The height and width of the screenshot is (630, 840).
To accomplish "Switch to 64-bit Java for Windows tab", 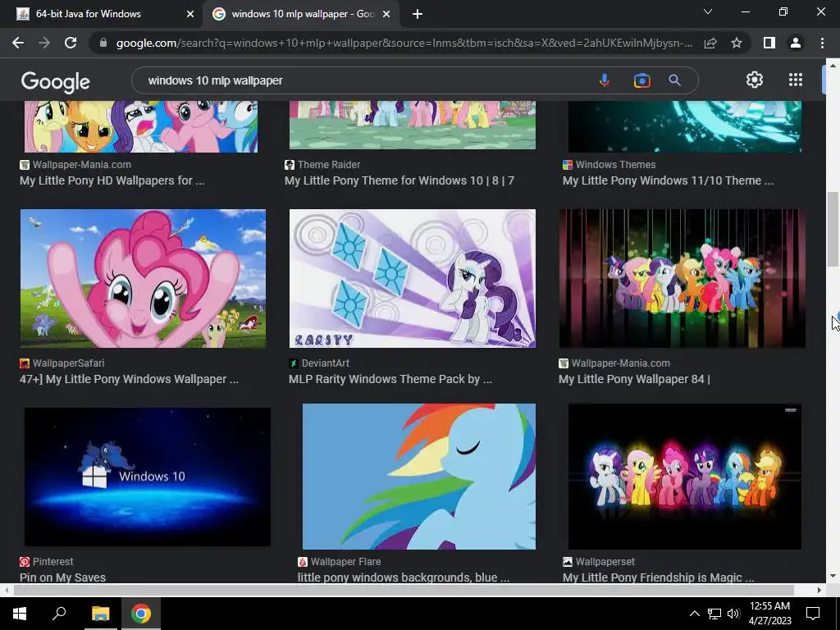I will [102, 14].
